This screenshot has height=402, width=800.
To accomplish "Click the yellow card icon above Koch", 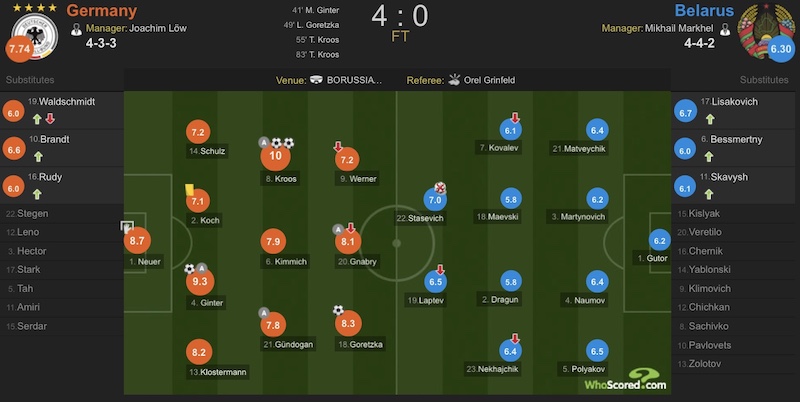I will click(x=189, y=190).
